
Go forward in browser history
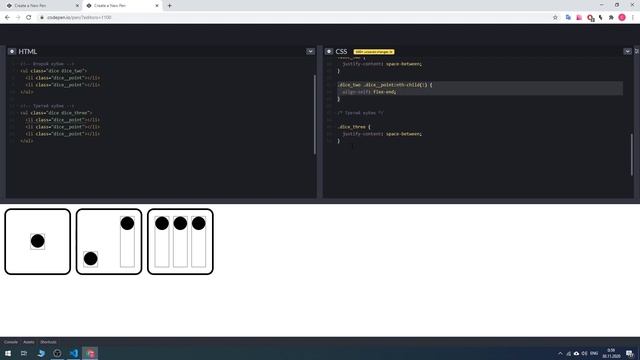pyautogui.click(x=18, y=18)
